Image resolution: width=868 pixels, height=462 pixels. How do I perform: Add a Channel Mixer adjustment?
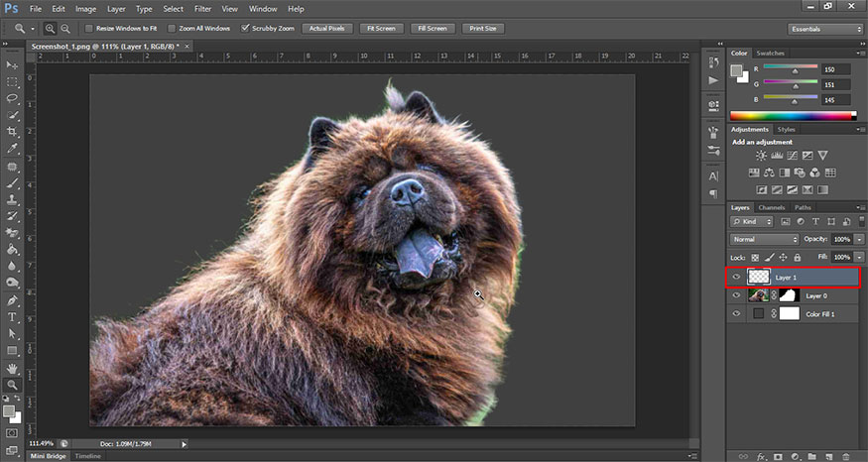pos(814,173)
